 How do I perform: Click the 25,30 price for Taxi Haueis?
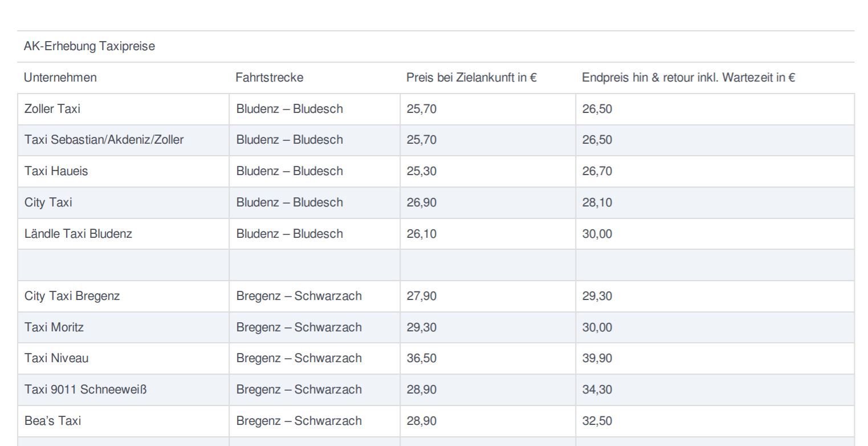pyautogui.click(x=421, y=171)
